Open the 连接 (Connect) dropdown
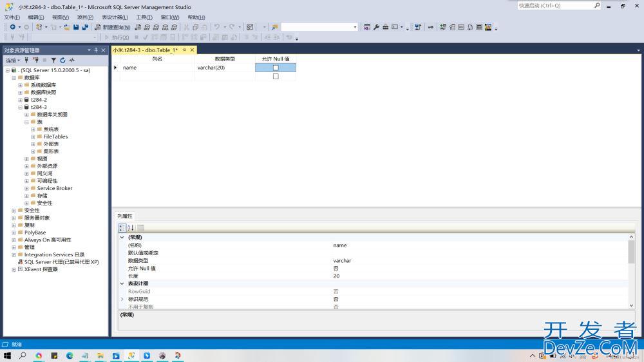 point(13,61)
